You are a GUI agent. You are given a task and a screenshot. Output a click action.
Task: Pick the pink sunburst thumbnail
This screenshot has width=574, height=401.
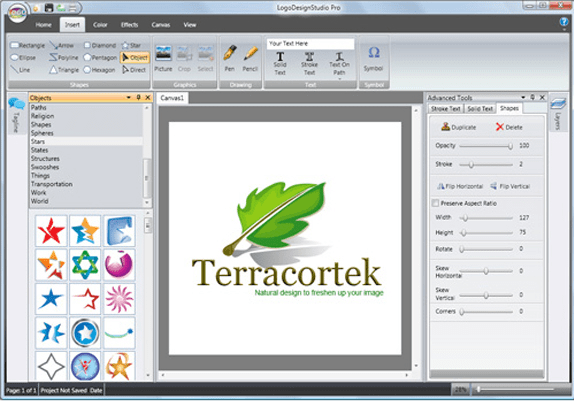tap(119, 298)
